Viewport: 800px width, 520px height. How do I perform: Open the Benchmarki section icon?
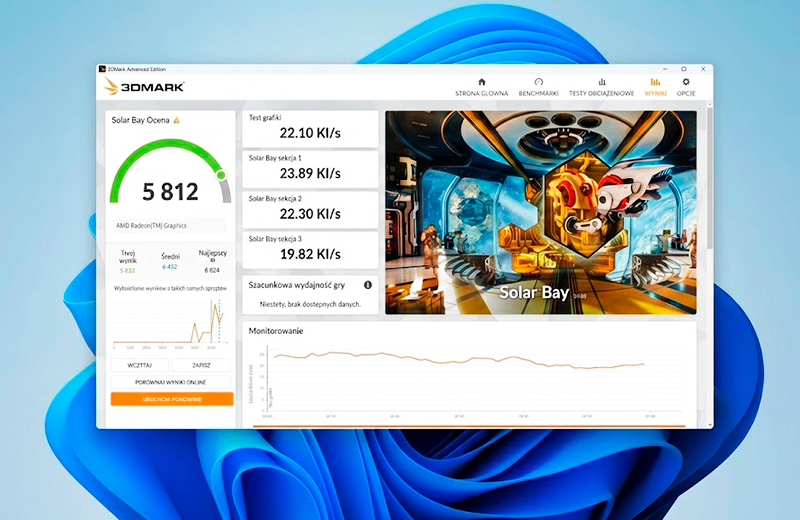[539, 82]
